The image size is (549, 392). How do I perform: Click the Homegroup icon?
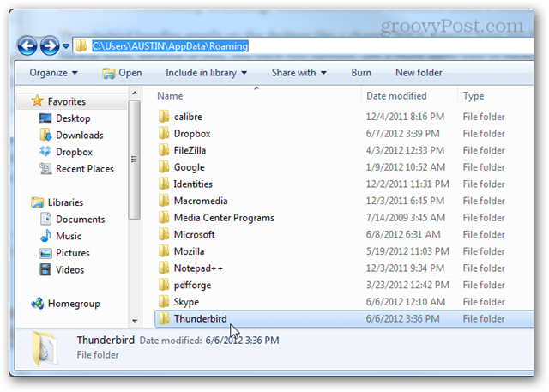coord(38,304)
